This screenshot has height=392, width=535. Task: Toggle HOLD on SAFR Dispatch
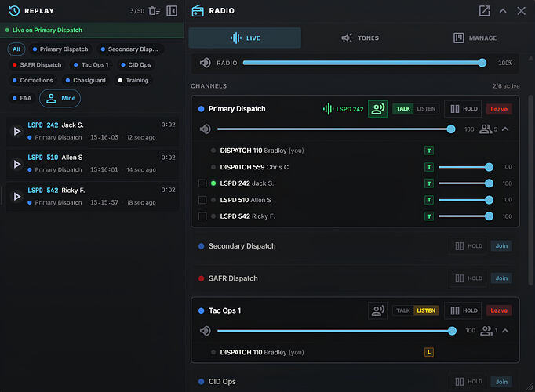[x=468, y=278]
